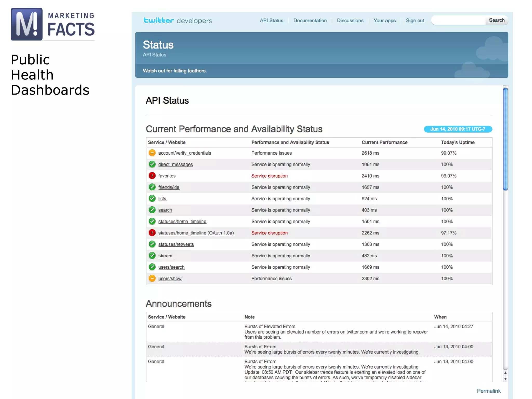The height and width of the screenshot is (399, 532).
Task: Open the statuses/retweets service link
Action: pos(176,244)
